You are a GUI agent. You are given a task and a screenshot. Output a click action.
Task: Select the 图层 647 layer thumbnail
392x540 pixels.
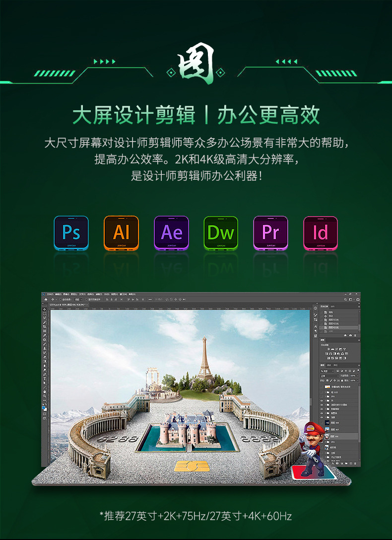[327, 429]
